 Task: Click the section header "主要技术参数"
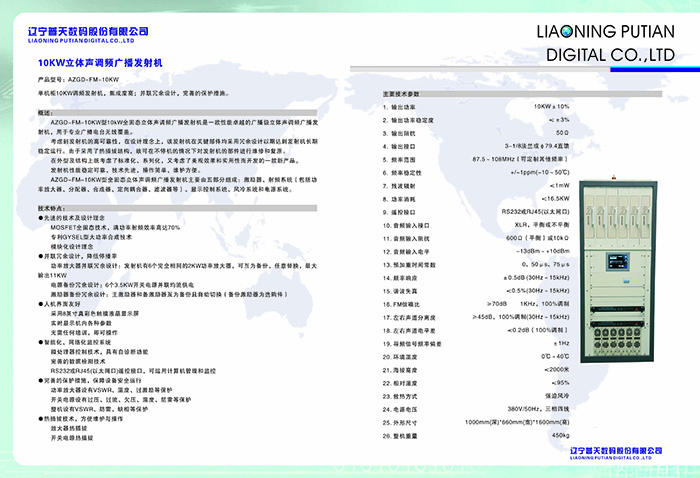coord(401,94)
